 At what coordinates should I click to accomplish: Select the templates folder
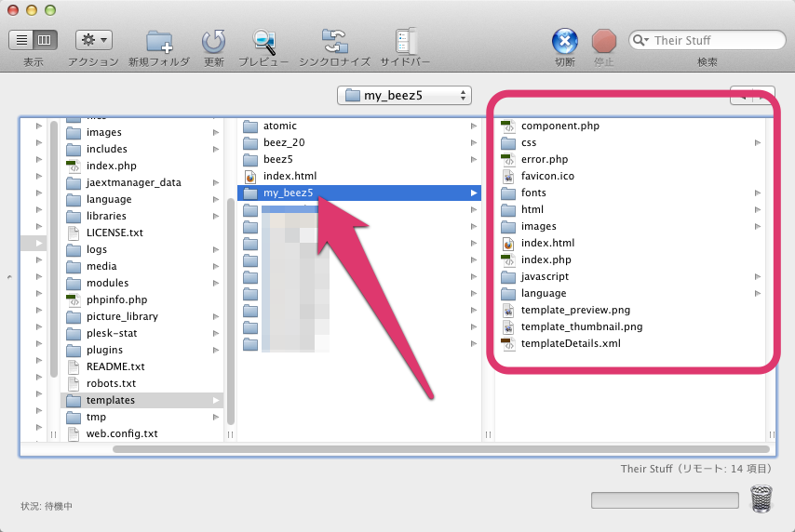(x=110, y=400)
